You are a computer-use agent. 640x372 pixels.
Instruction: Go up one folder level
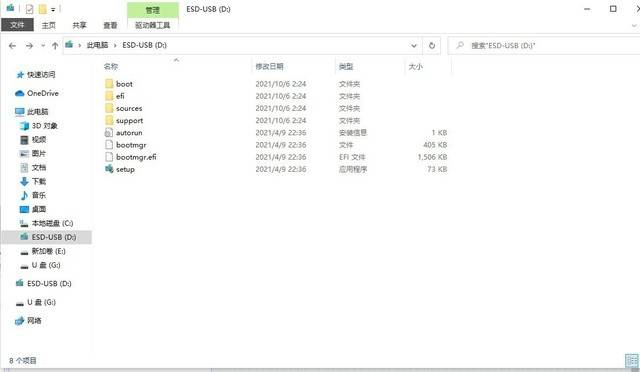55,46
